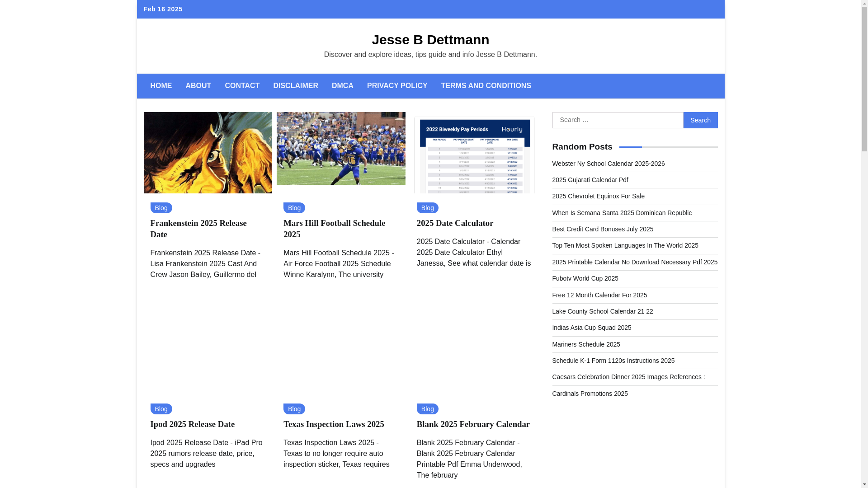The image size is (868, 488).
Task: Open the biweekly pay periods thumbnail
Action: coord(474,153)
